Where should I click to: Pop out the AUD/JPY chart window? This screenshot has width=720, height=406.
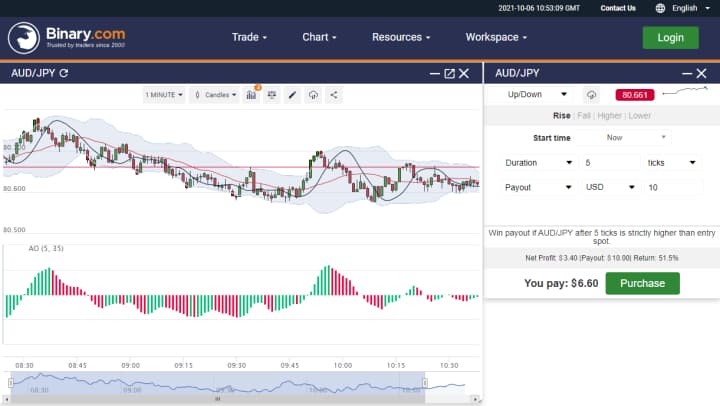click(x=450, y=73)
